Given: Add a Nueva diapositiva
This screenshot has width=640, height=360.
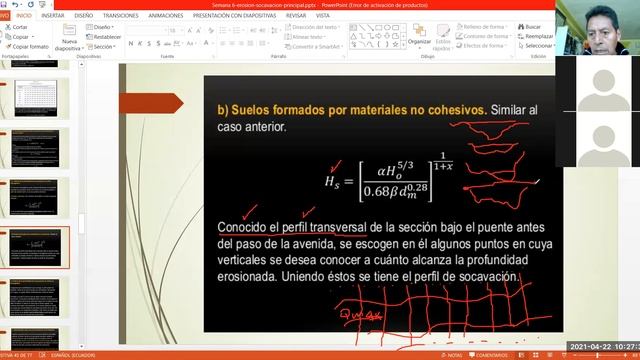Looking at the screenshot, I should point(69,38).
